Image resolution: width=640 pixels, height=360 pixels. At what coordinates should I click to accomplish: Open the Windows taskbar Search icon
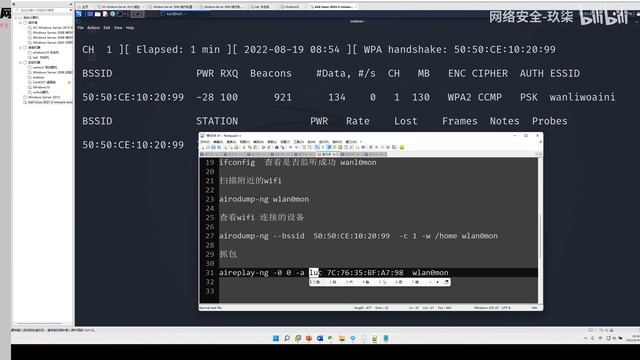pos(287,338)
